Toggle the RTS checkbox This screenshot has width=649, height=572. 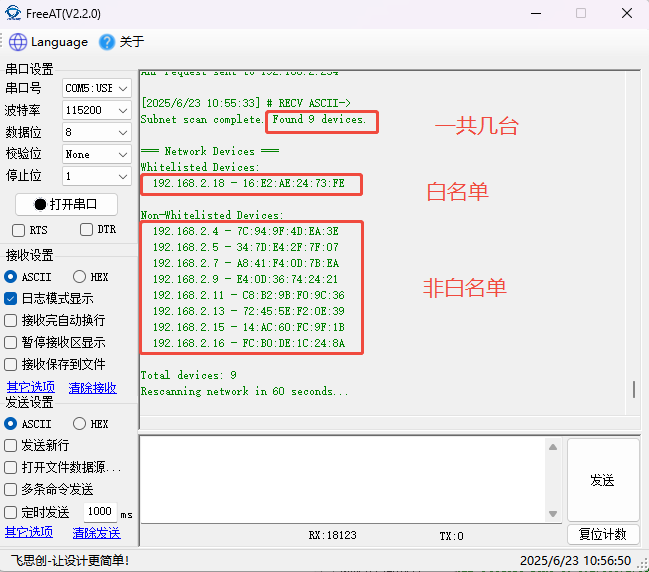pos(18,230)
